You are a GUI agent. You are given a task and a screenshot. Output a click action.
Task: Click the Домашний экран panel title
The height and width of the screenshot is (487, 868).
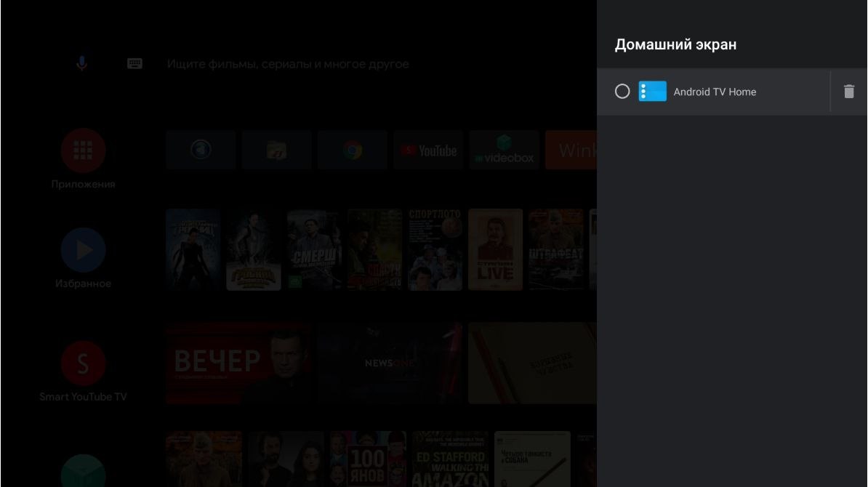click(675, 44)
